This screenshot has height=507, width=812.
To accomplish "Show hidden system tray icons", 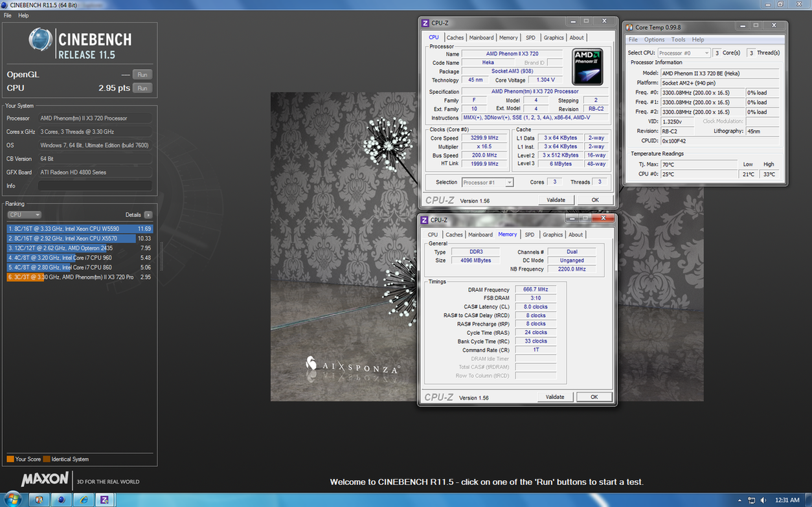I will click(x=740, y=500).
